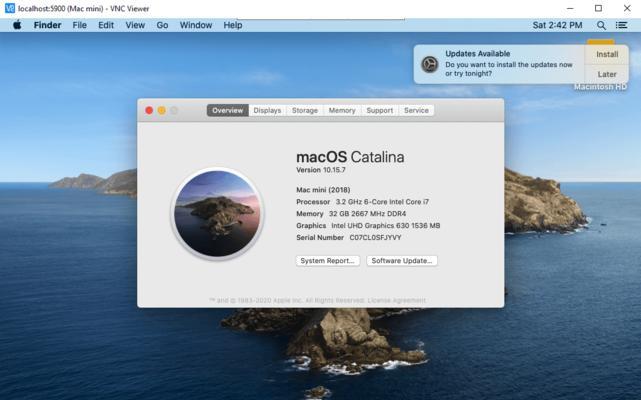Switch to the Displays tab
Viewport: 641px width, 400px height.
pyautogui.click(x=267, y=110)
